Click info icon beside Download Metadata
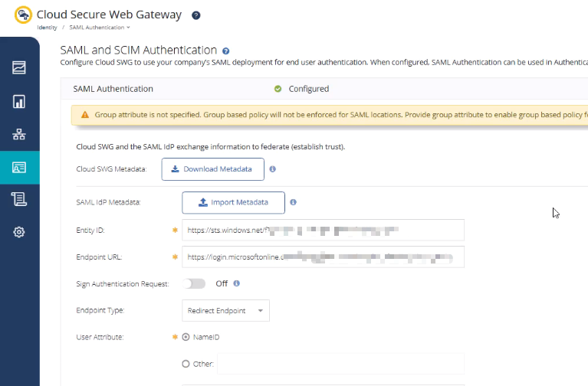 pos(273,169)
